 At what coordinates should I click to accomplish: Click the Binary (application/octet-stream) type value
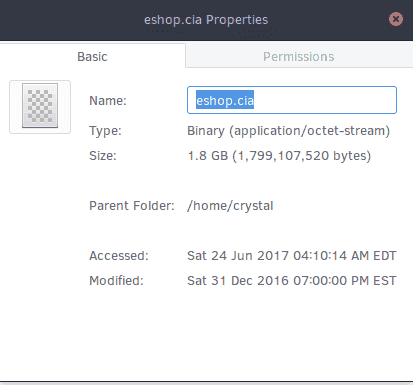[x=288, y=131]
